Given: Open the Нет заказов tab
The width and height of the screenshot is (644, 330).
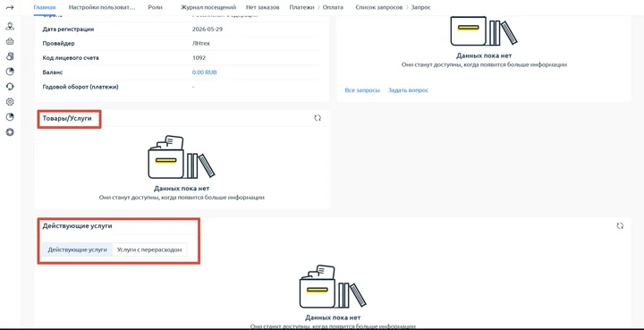Looking at the screenshot, I should pos(263,7).
